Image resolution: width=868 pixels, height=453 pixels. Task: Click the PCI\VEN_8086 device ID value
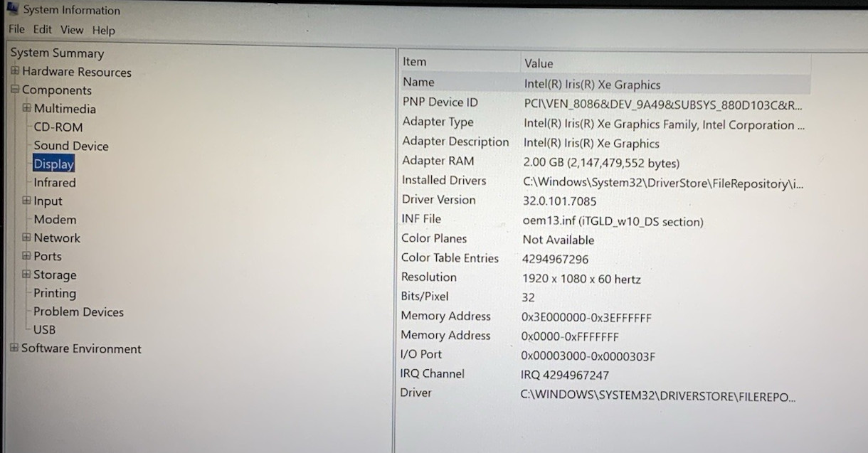click(x=663, y=105)
